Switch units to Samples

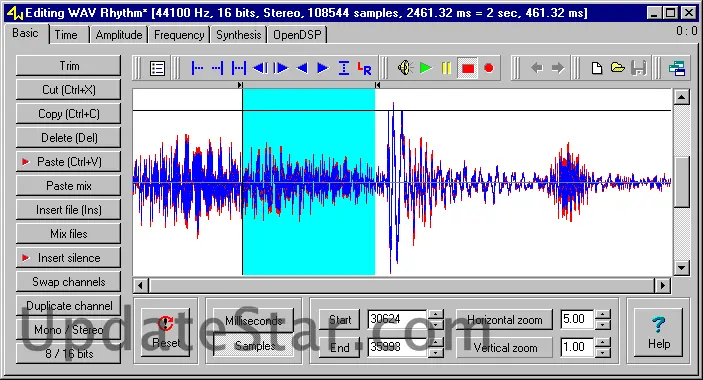254,345
